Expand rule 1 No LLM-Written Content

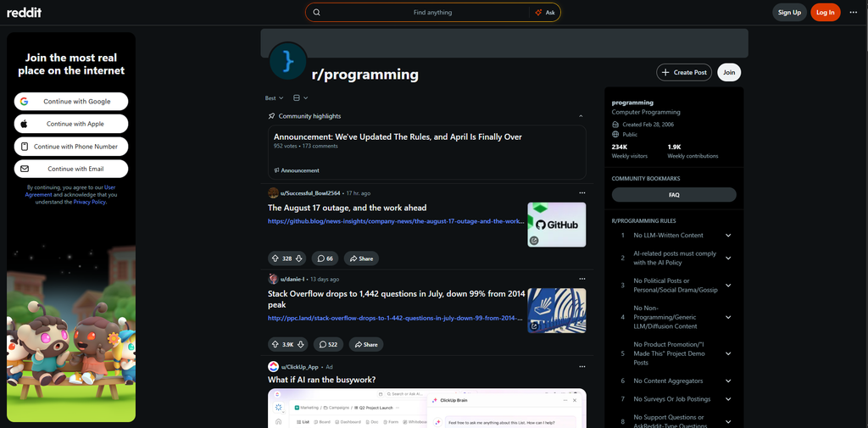728,236
